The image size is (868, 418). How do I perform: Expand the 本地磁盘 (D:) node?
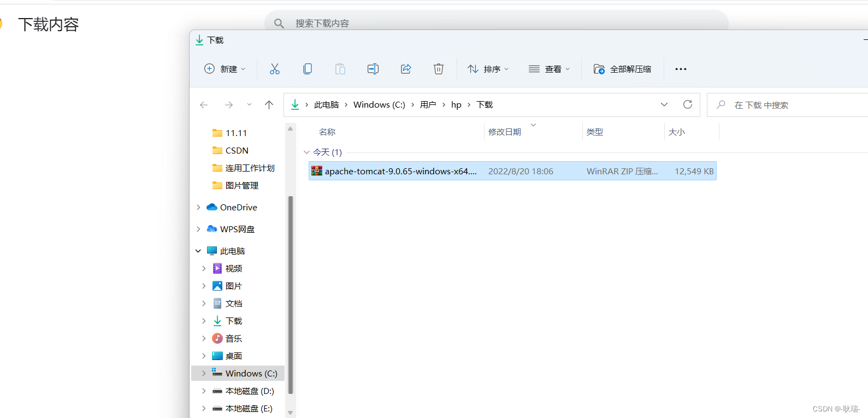coord(204,391)
